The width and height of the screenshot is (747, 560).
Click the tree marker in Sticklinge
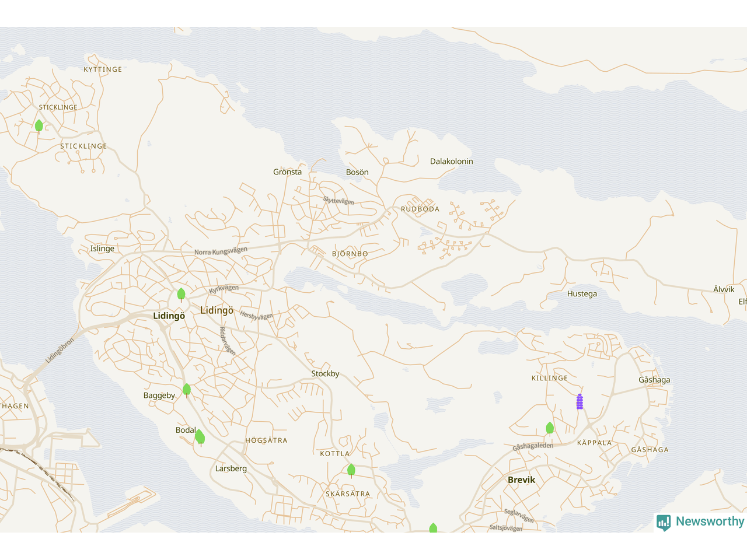[x=39, y=126]
